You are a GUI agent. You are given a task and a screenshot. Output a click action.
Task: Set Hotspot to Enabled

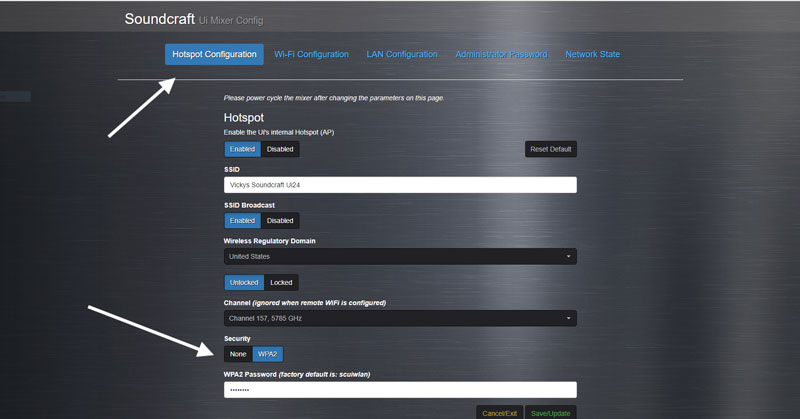[x=242, y=149]
